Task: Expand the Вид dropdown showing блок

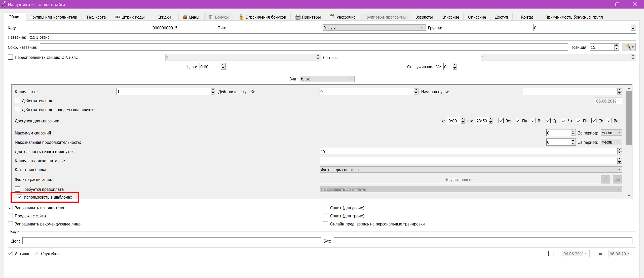Action: [327, 79]
